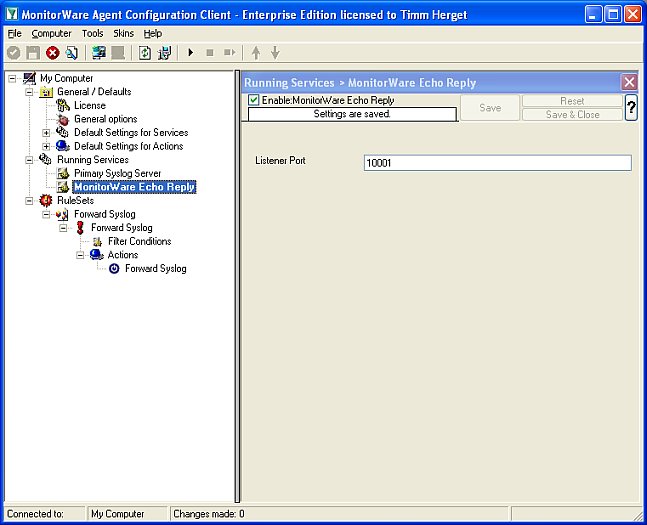Click the connect to computer toolbar icon
This screenshot has width=647, height=525.
(99, 53)
